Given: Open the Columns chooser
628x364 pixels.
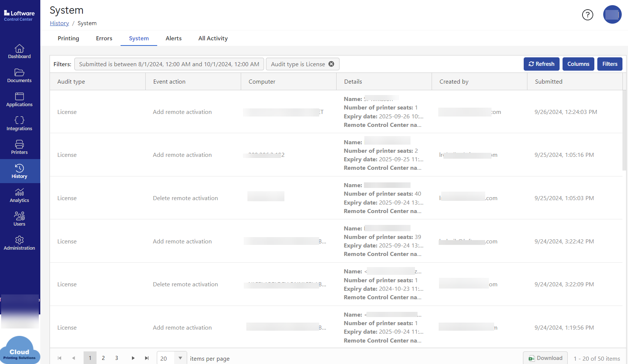Looking at the screenshot, I should tap(578, 64).
